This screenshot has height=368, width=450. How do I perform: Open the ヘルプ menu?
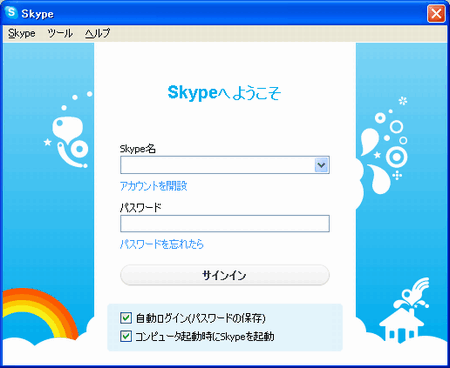97,33
